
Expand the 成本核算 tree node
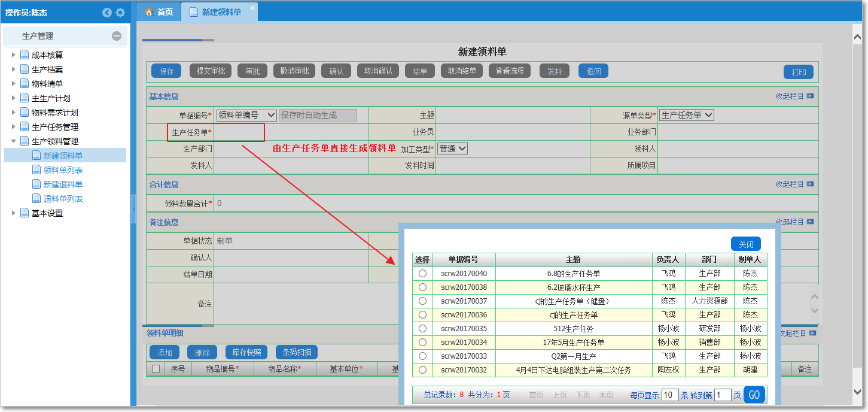click(x=14, y=54)
